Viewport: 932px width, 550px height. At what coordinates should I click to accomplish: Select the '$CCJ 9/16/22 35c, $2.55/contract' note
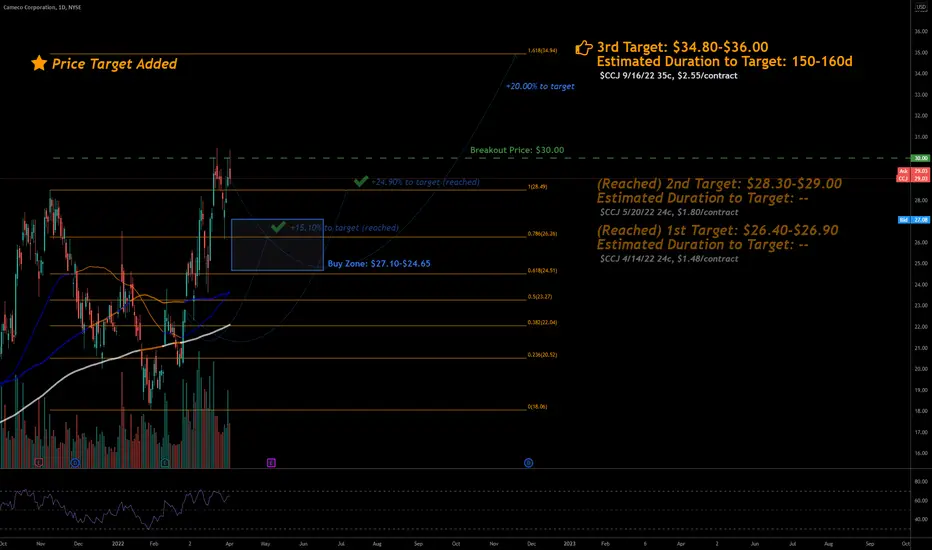pos(669,76)
